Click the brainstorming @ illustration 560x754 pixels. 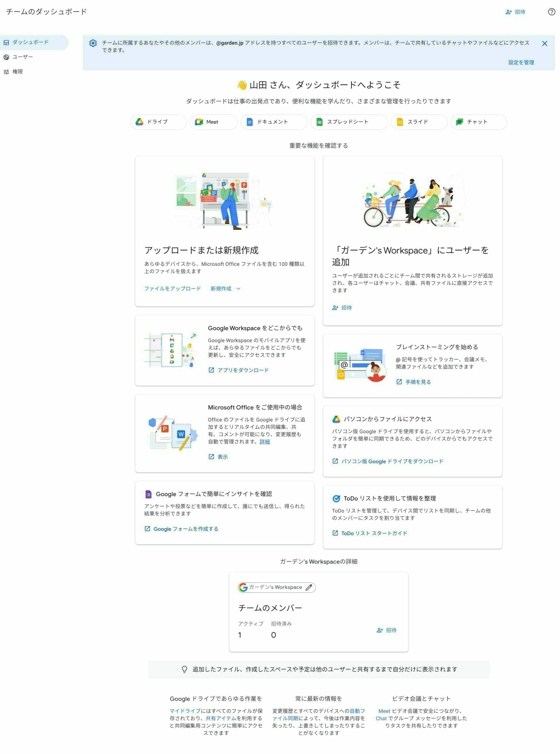pyautogui.click(x=360, y=365)
